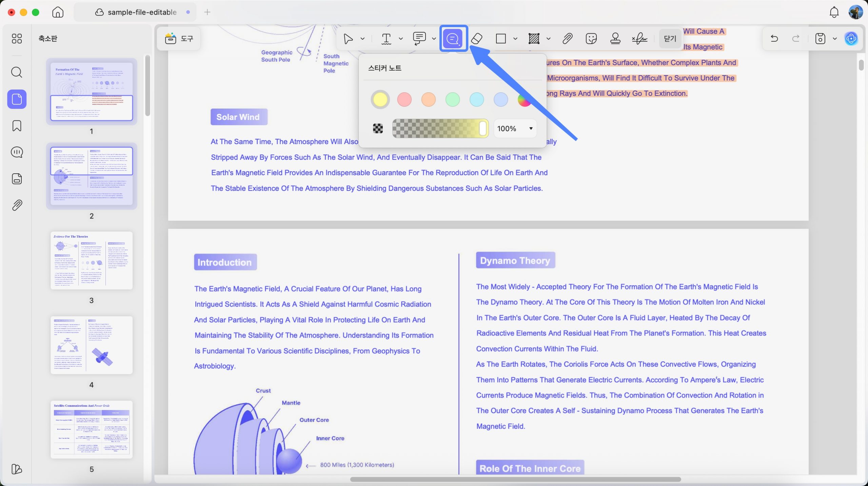Toggle the comments panel icon in the sidebar
Viewport: 868px width, 486px height.
[x=17, y=152]
